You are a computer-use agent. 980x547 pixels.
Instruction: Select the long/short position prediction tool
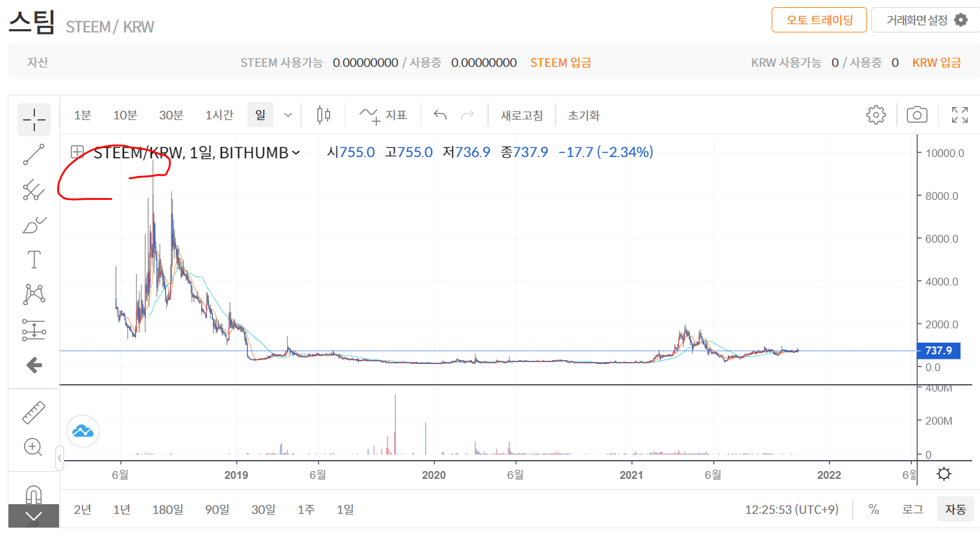coord(34,330)
